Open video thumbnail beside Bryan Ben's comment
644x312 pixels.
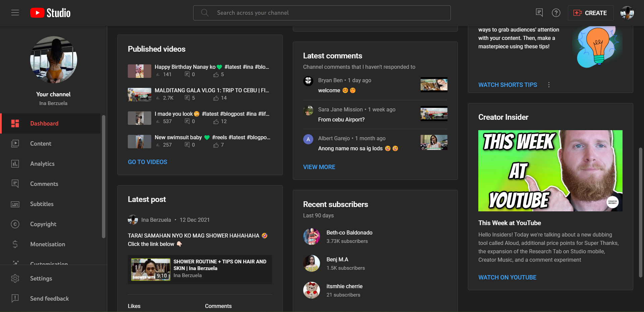(434, 85)
